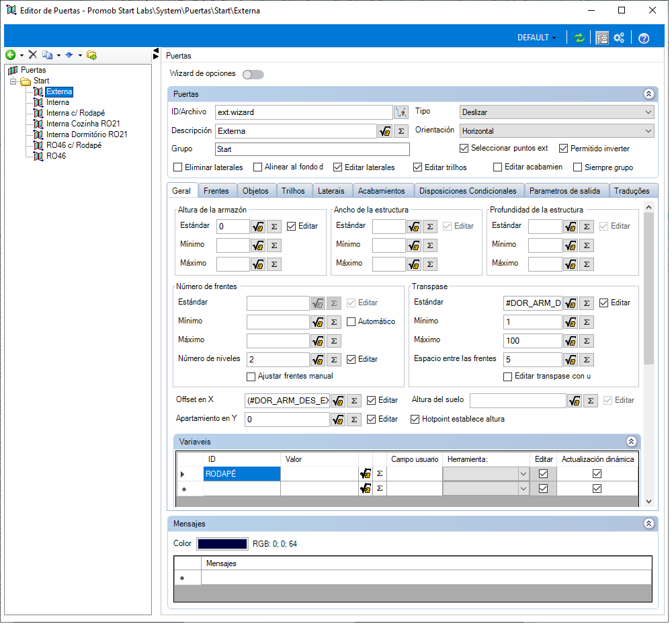Click the Mensajes color swatch
The image size is (672, 628).
pos(222,544)
